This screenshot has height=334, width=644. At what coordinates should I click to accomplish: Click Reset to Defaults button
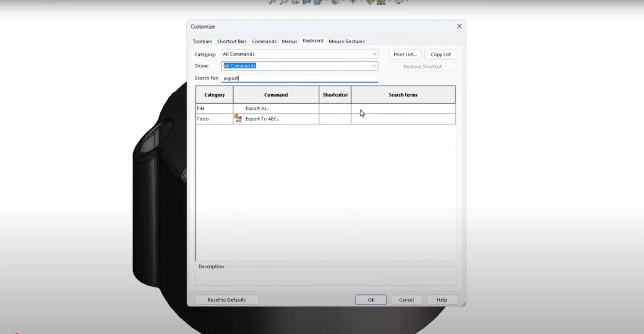point(226,300)
